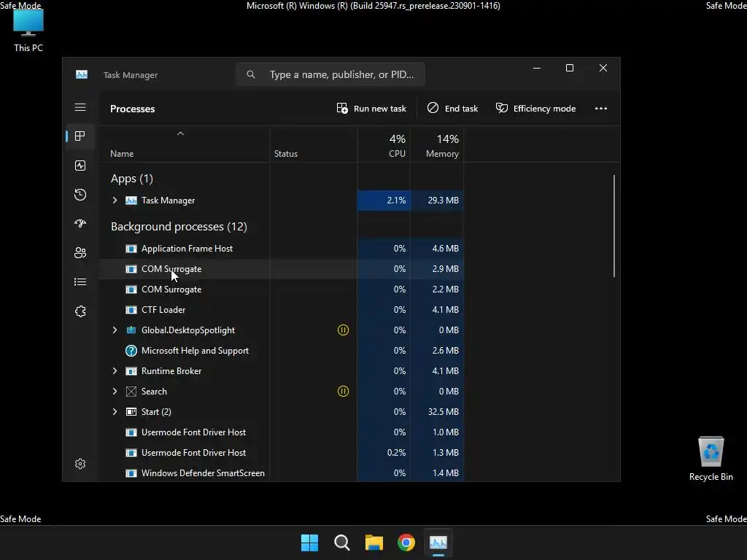Open the Recycle Bin desktop icon
The image size is (747, 560).
tap(711, 459)
